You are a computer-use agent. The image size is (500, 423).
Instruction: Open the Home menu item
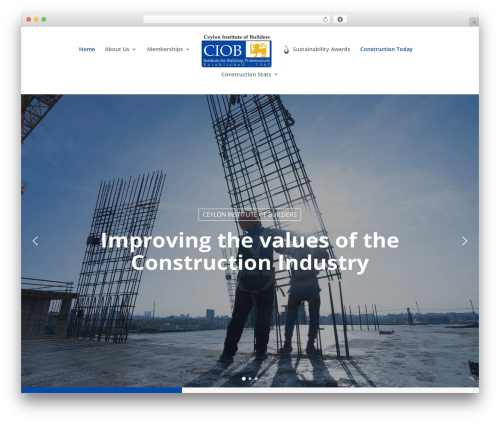pos(87,49)
